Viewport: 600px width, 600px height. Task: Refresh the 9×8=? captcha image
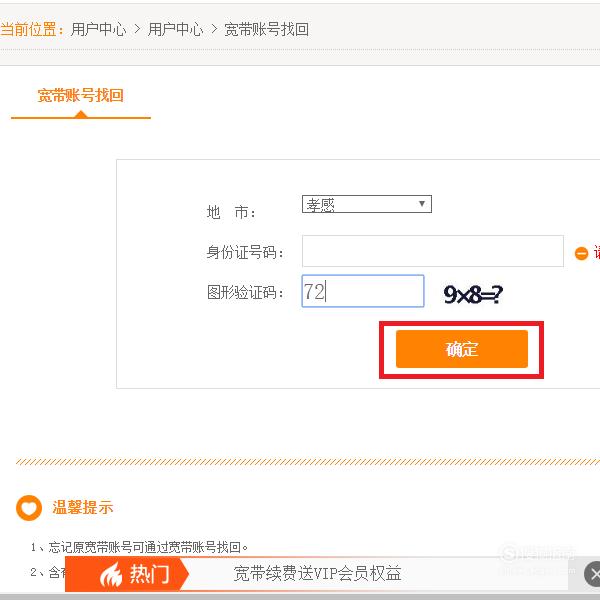pos(473,294)
